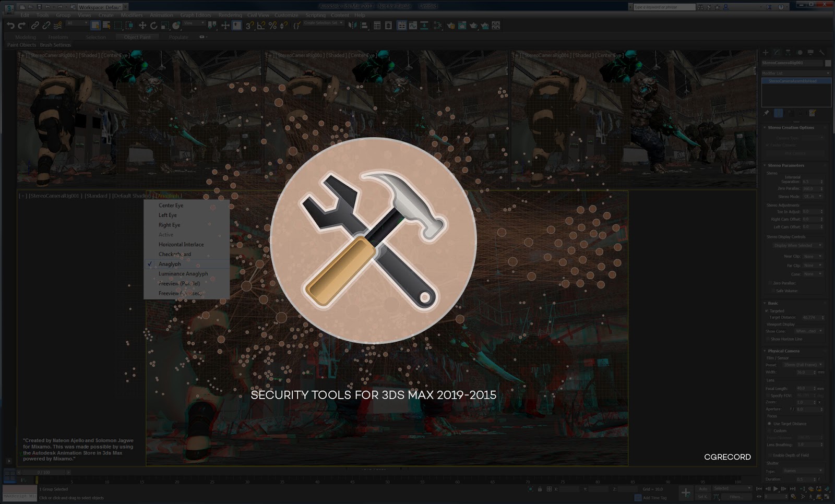Open the Far Clip dropdown
Viewport: 835px width, 504px height.
point(813,266)
